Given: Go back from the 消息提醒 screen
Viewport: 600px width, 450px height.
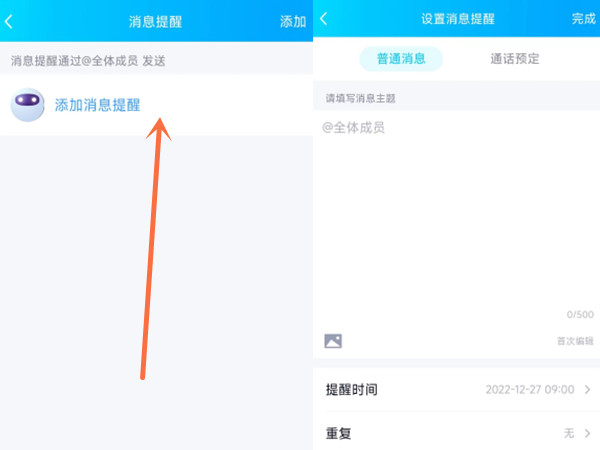Looking at the screenshot, I should click(x=10, y=20).
